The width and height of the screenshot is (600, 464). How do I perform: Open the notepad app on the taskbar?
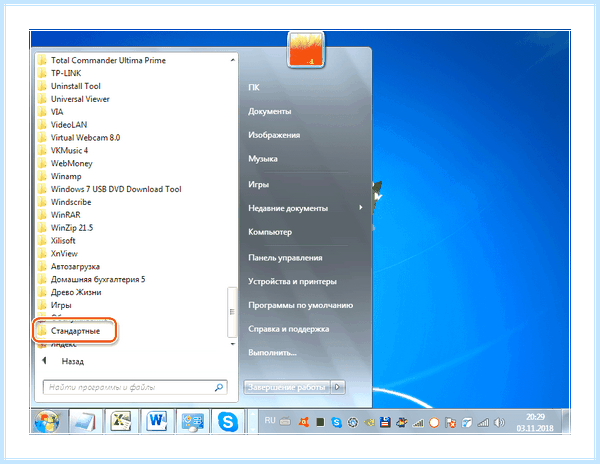(x=86, y=422)
